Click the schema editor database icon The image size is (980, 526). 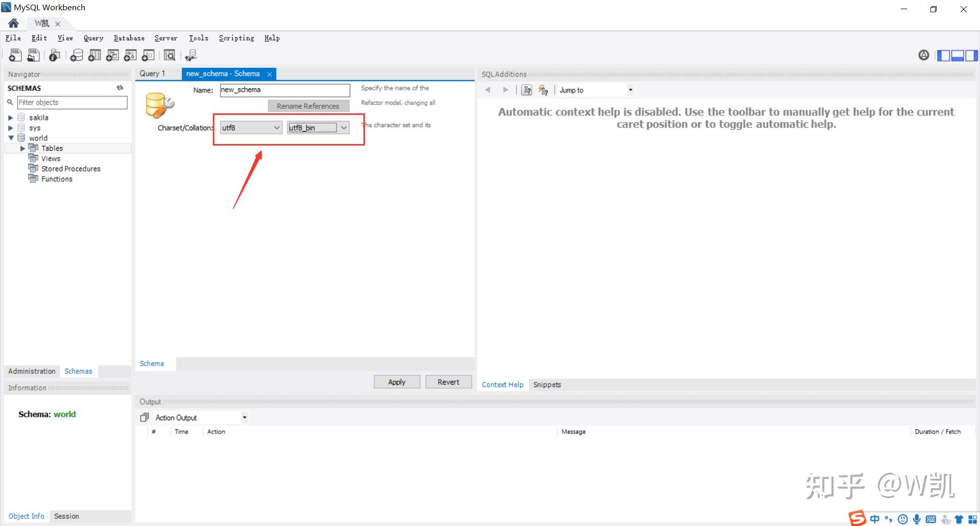pyautogui.click(x=159, y=105)
